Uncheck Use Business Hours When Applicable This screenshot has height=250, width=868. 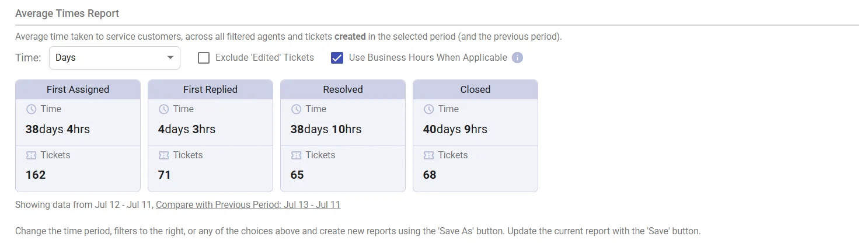(x=337, y=58)
